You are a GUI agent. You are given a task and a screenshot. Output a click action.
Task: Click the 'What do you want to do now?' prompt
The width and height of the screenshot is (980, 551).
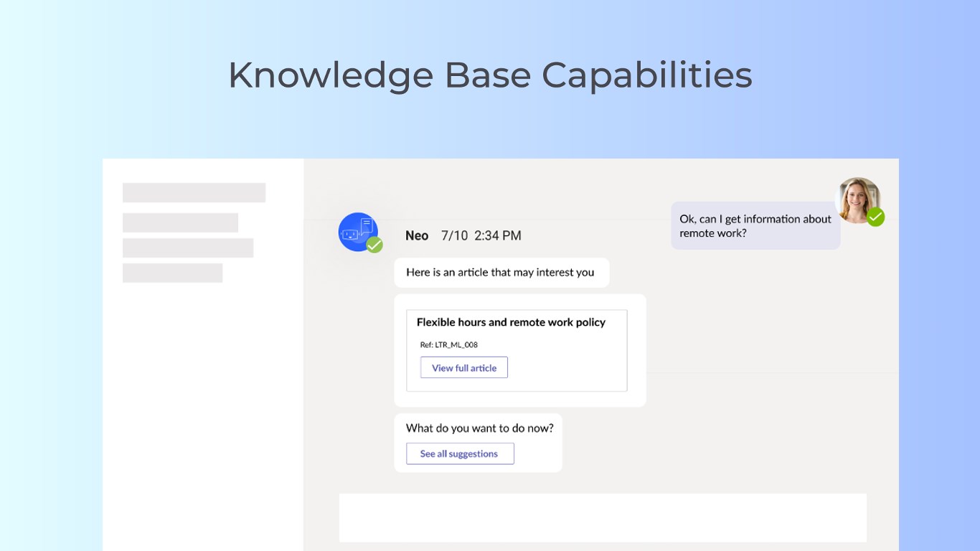pyautogui.click(x=479, y=428)
